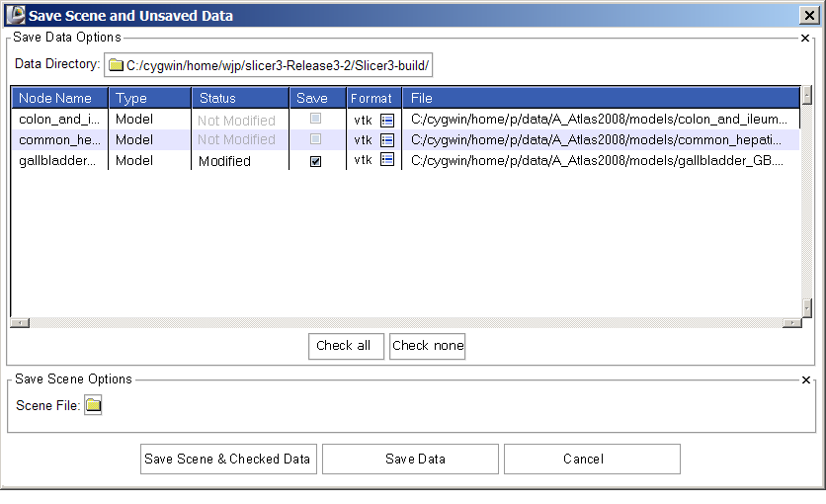The width and height of the screenshot is (826, 504).
Task: Open format options for colon_and_i row
Action: coord(387,120)
